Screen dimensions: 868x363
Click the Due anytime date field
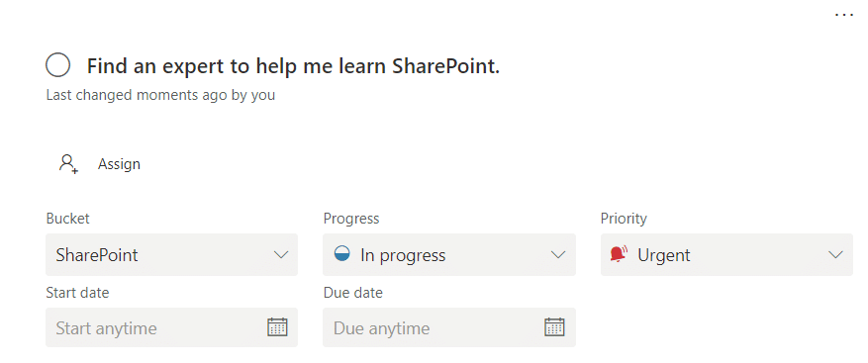tap(449, 327)
